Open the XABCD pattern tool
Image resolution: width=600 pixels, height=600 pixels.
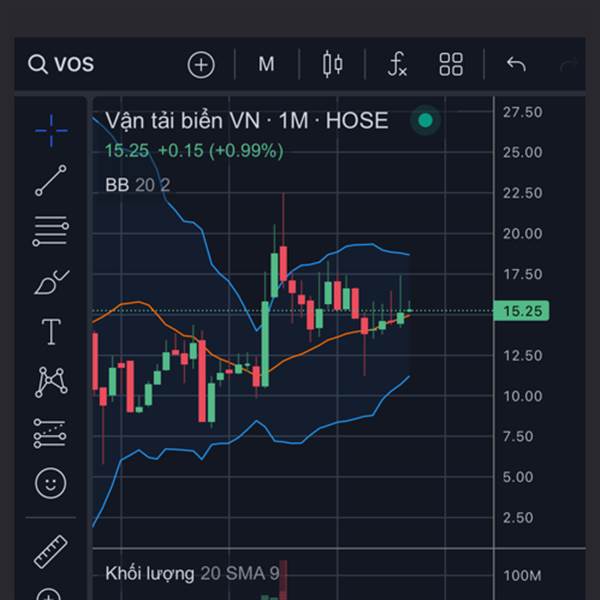pos(51,382)
